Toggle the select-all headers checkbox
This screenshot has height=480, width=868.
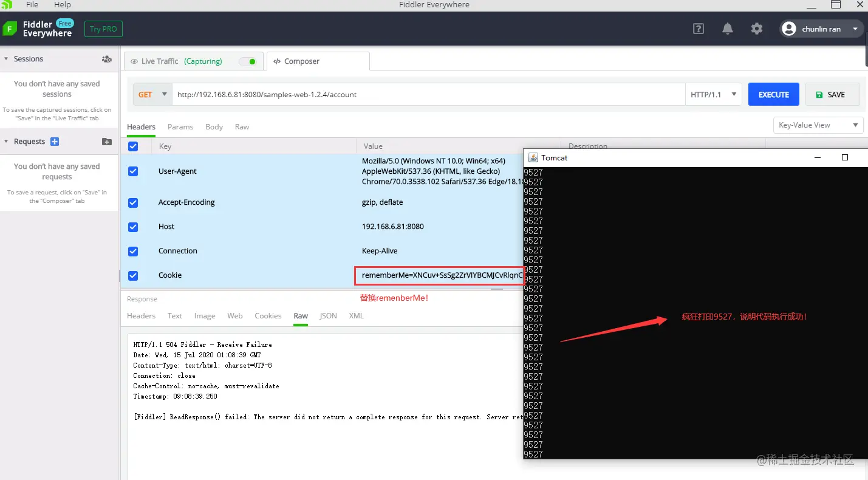[133, 146]
